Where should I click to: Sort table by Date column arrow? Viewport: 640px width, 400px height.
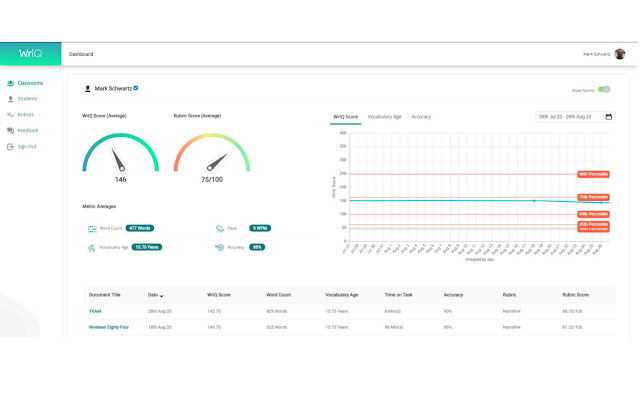point(162,296)
